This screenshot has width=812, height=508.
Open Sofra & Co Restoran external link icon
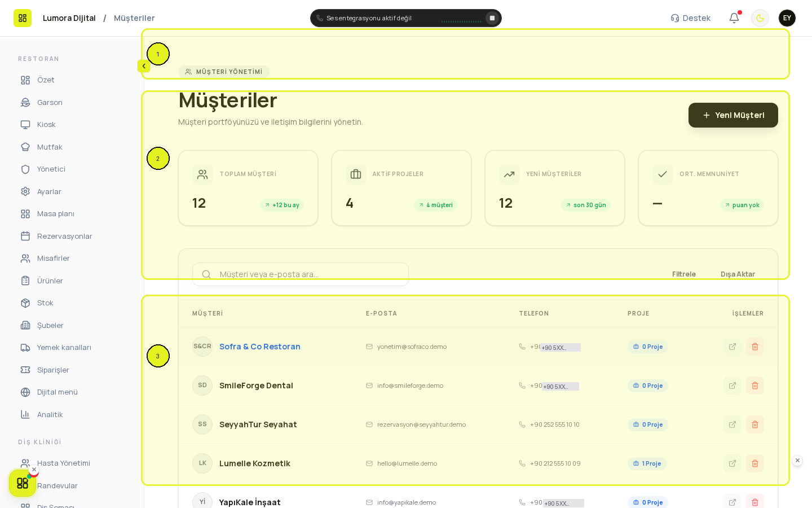732,347
